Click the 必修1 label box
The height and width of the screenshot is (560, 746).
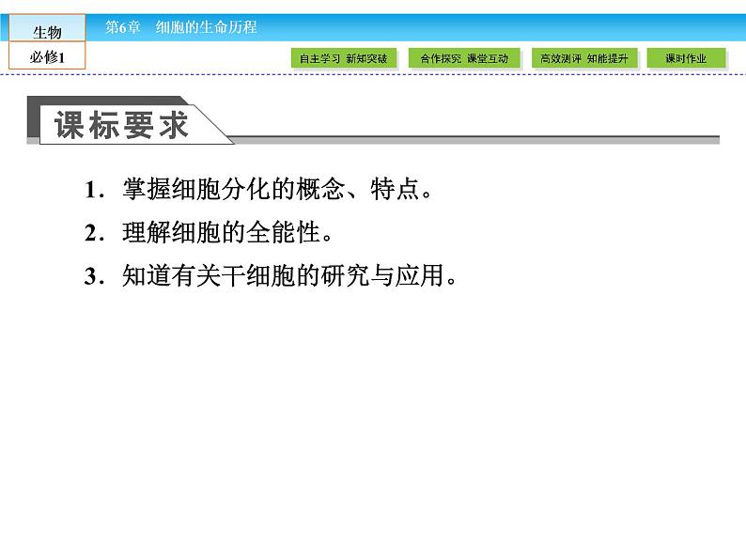coord(47,55)
